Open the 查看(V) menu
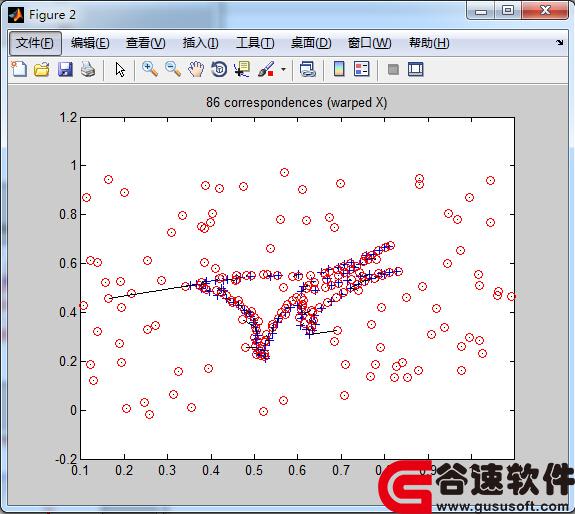 (146, 43)
